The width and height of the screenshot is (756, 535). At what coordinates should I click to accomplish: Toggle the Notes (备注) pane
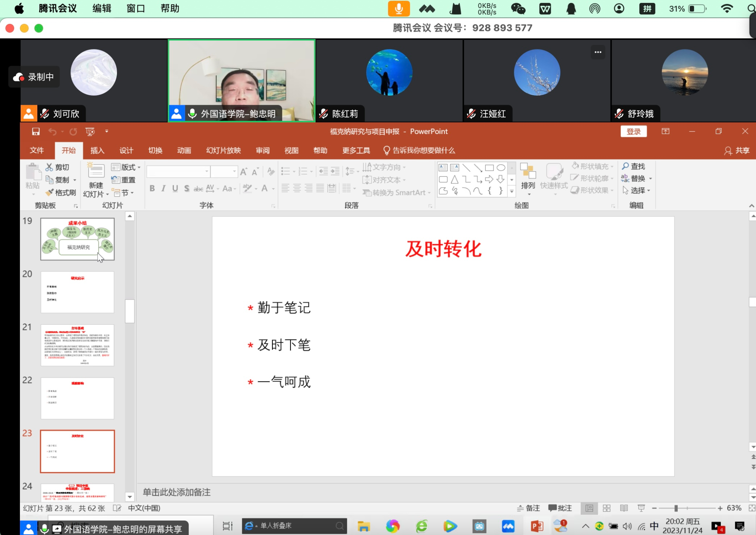(529, 508)
